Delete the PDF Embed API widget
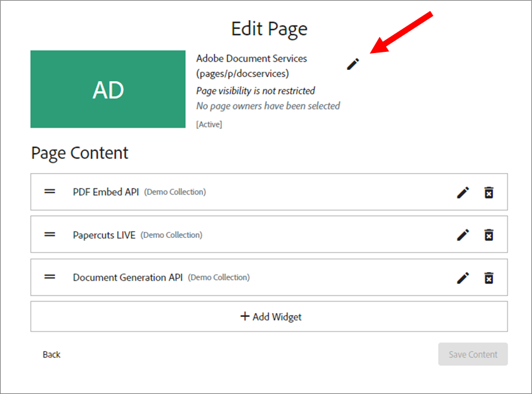This screenshot has height=394, width=532. tap(489, 192)
